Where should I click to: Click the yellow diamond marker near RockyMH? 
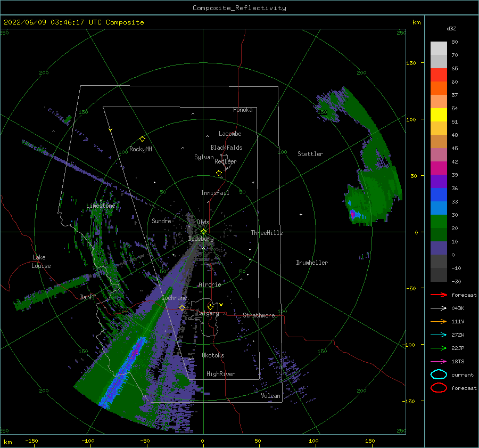(x=142, y=139)
